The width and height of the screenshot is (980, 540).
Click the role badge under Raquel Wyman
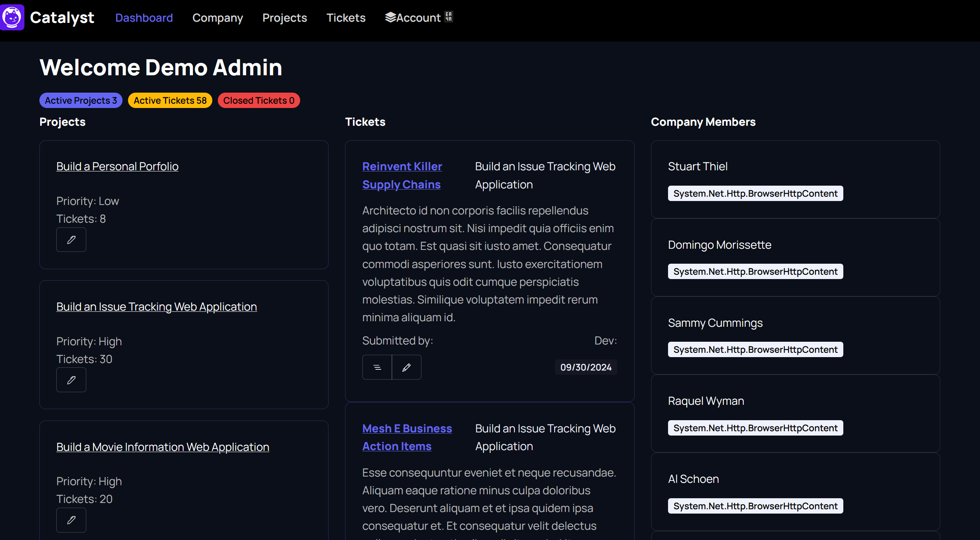(x=755, y=428)
